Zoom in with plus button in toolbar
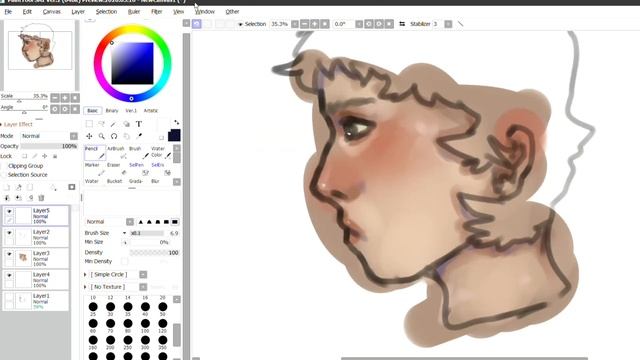This screenshot has width=640, height=360. coord(315,24)
